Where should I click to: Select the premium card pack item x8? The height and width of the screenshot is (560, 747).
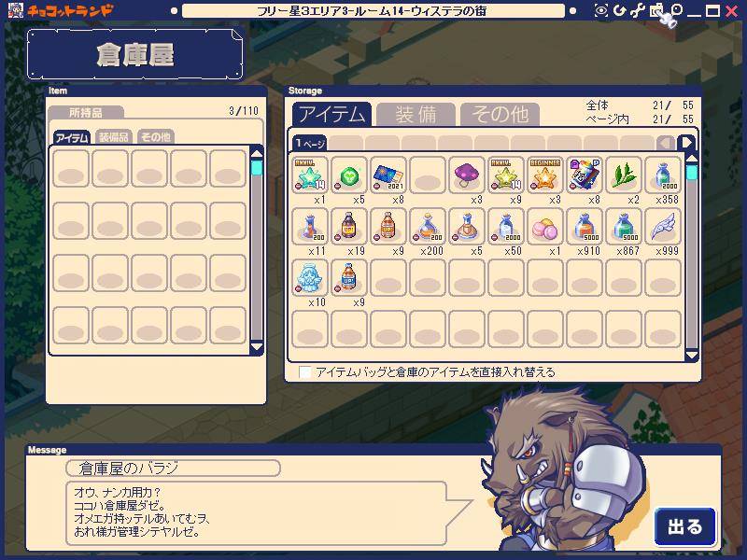585,175
